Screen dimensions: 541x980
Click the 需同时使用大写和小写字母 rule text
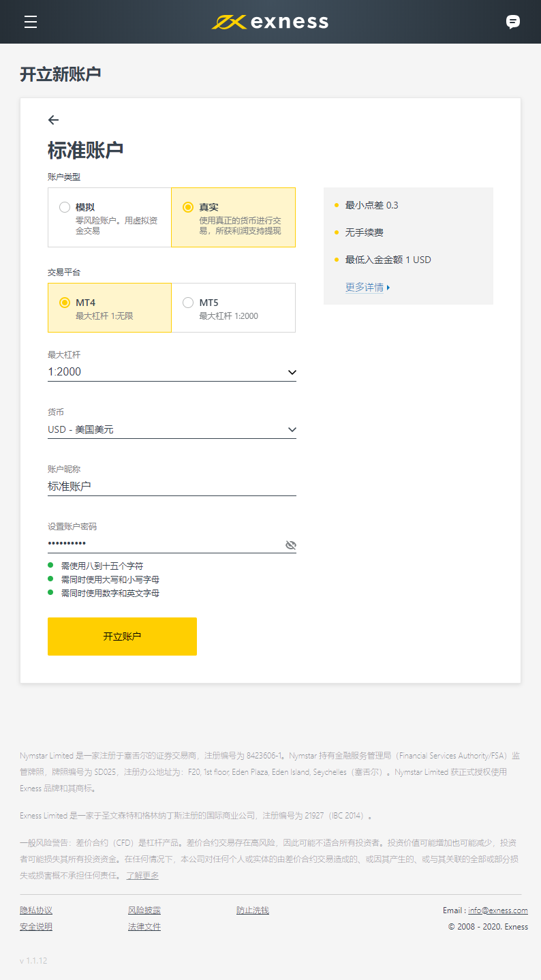[110, 579]
